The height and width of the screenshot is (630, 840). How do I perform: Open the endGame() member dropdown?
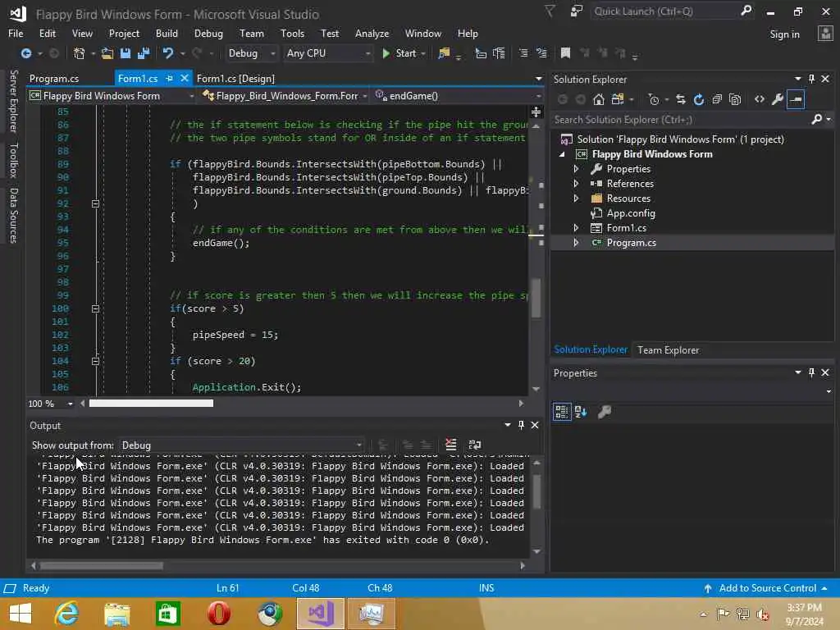pos(458,96)
